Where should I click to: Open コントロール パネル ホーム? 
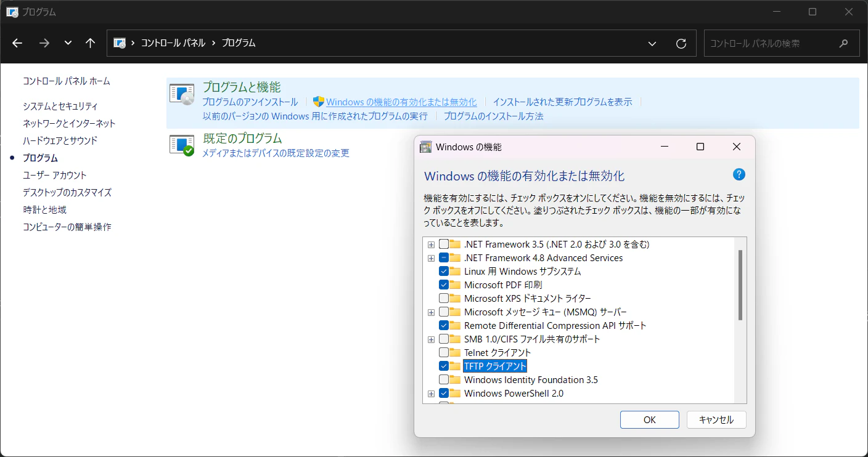click(x=67, y=81)
